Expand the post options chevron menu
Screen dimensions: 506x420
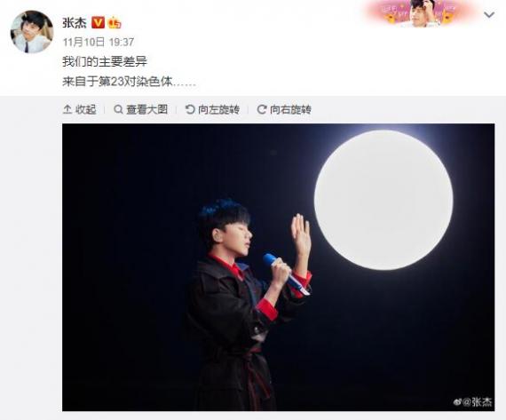tap(489, 14)
